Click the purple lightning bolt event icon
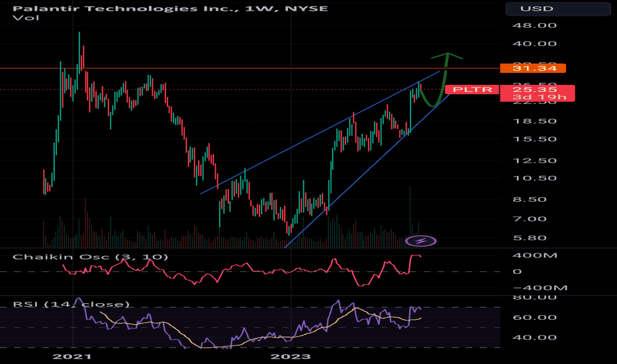617x364 pixels. pyautogui.click(x=420, y=241)
